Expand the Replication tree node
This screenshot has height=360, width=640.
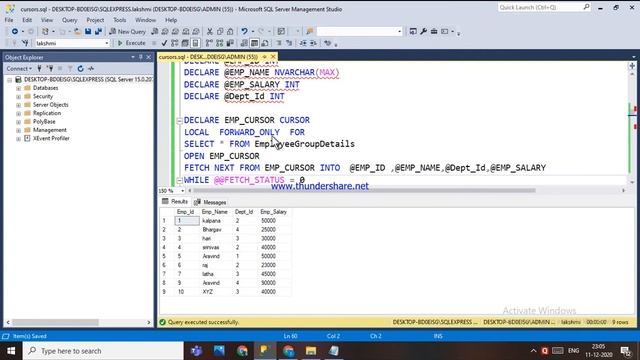(x=18, y=113)
